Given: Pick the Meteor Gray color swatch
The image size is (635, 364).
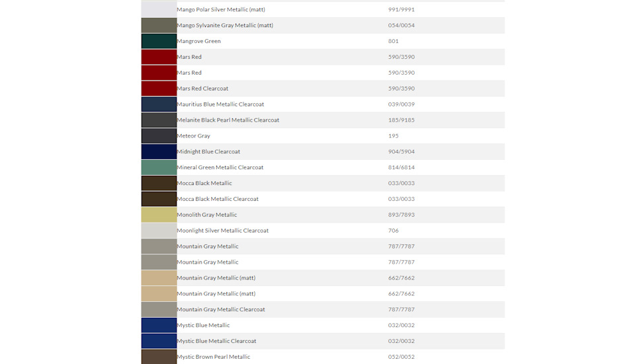Looking at the screenshot, I should (x=159, y=135).
